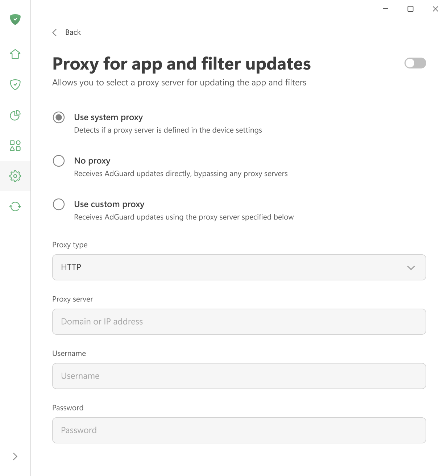
Task: Click the back chevron next to Back label
Action: [54, 32]
